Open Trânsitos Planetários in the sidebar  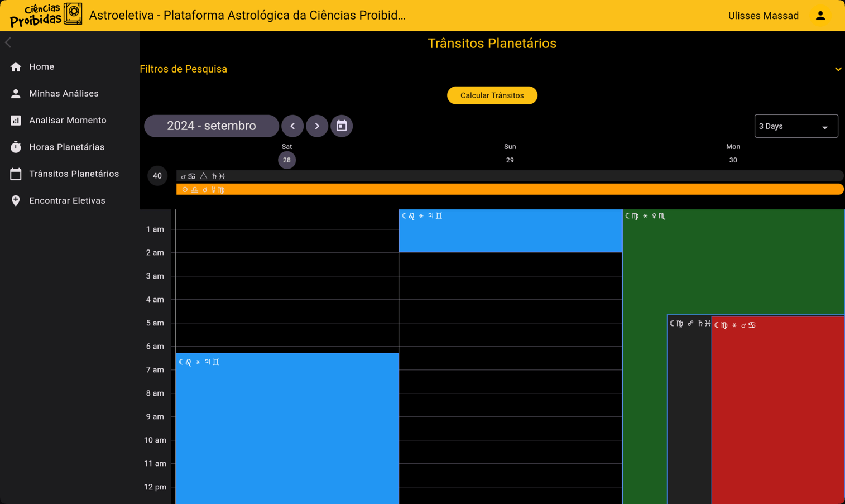74,174
